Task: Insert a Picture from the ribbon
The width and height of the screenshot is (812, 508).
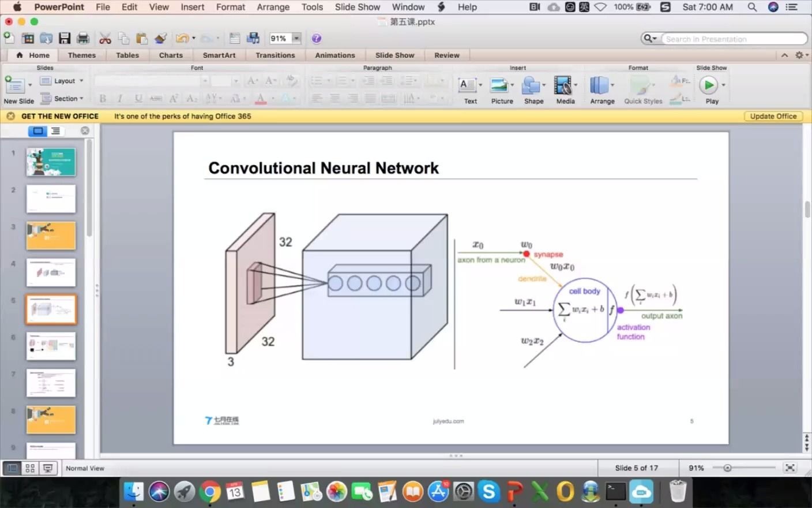Action: [502, 91]
